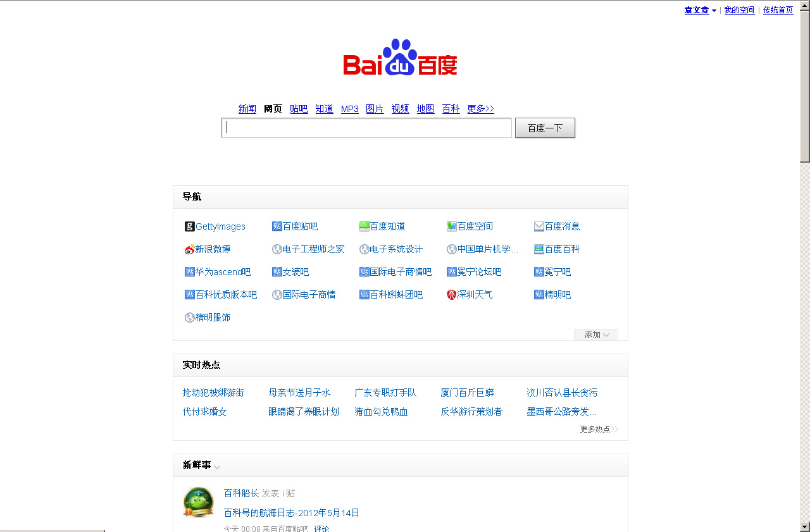Click the Tieba icon beside 华为ascend吧
810x532 pixels.
point(189,271)
